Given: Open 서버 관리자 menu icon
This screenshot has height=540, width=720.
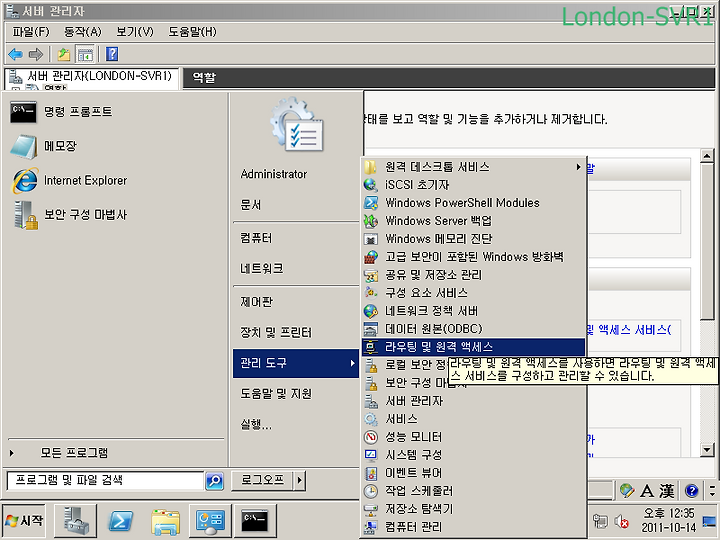Looking at the screenshot, I should (371, 401).
